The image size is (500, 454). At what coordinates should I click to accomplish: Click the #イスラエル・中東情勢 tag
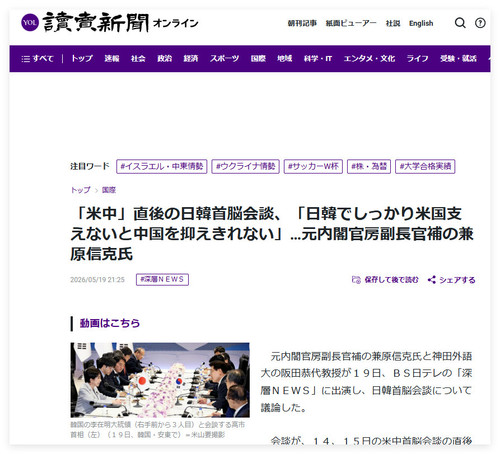click(162, 166)
